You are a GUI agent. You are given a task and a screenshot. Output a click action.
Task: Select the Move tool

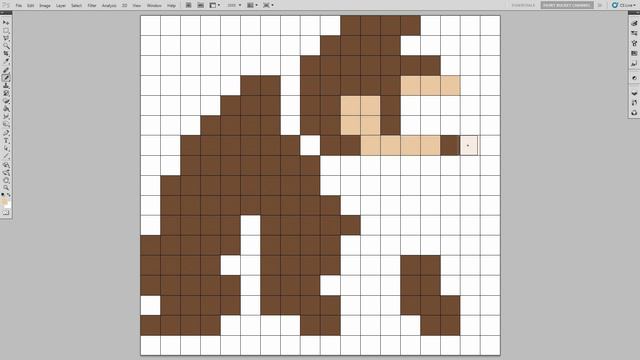coord(6,22)
